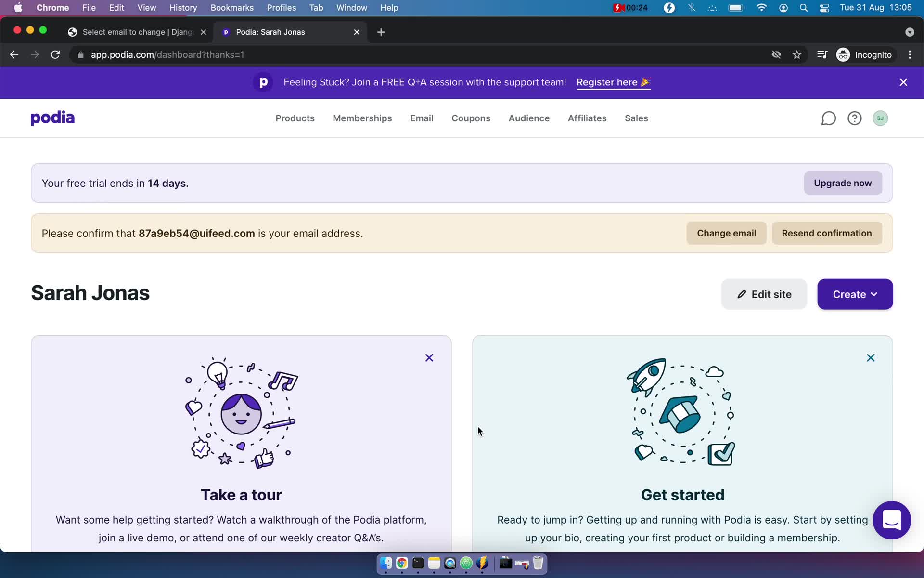The height and width of the screenshot is (578, 924).
Task: Click the clock Tue 31 Aug 13:05
Action: tap(875, 8)
